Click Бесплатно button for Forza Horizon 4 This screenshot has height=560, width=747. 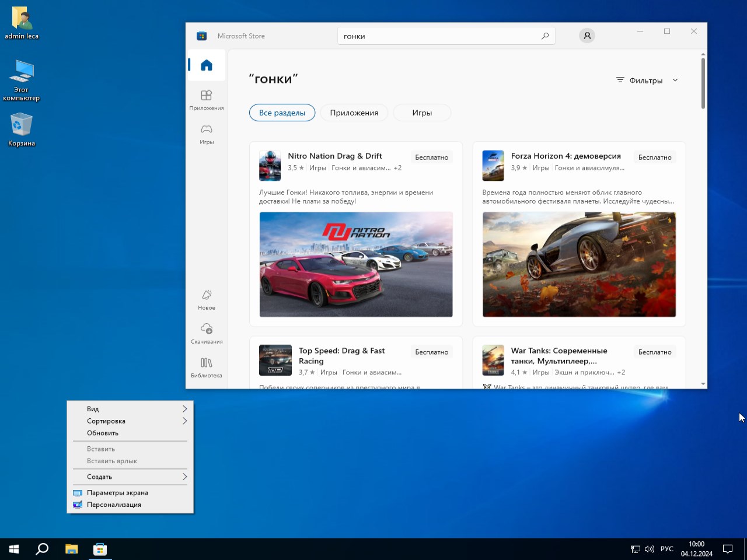tap(655, 157)
